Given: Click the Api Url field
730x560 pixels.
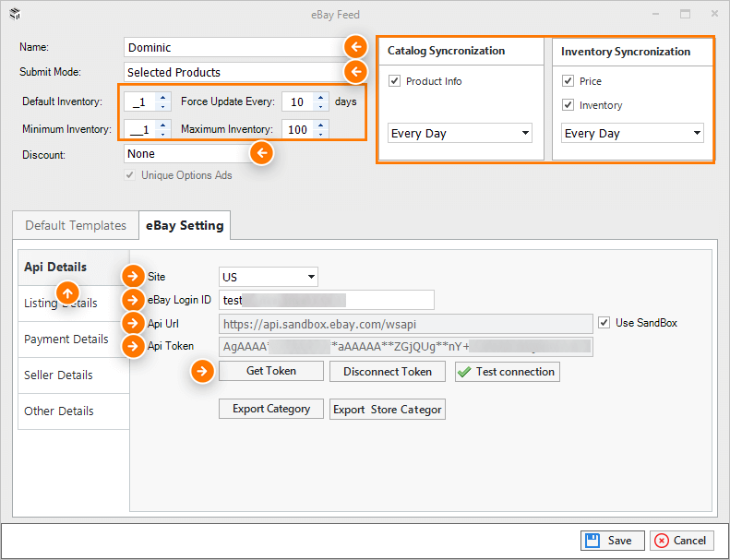Looking at the screenshot, I should (405, 324).
